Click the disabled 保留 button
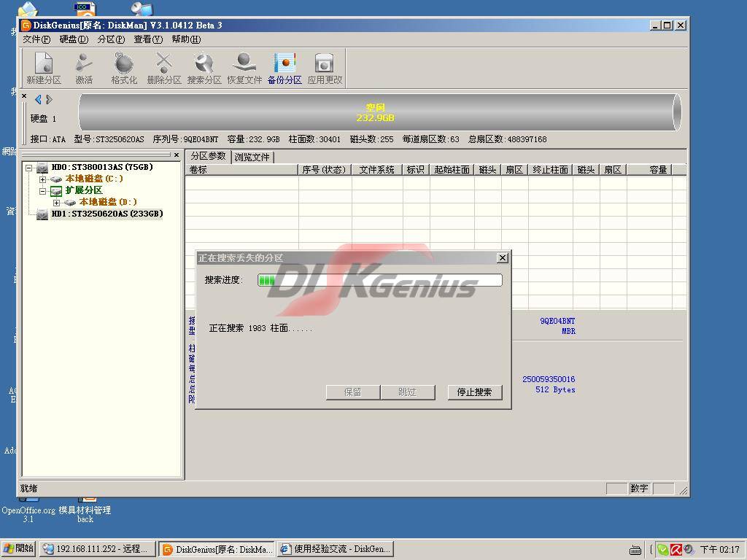Image resolution: width=747 pixels, height=560 pixels. point(352,392)
